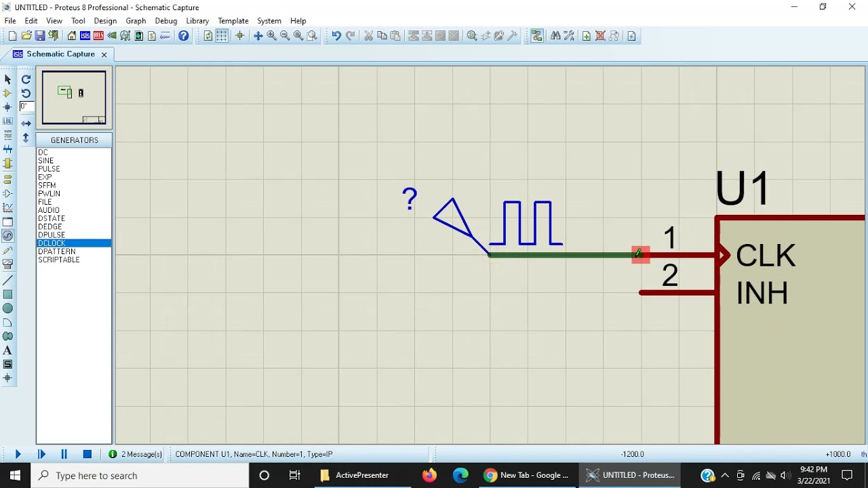Viewport: 868px width, 488px height.
Task: Click the rotation angle input field
Action: click(x=26, y=106)
